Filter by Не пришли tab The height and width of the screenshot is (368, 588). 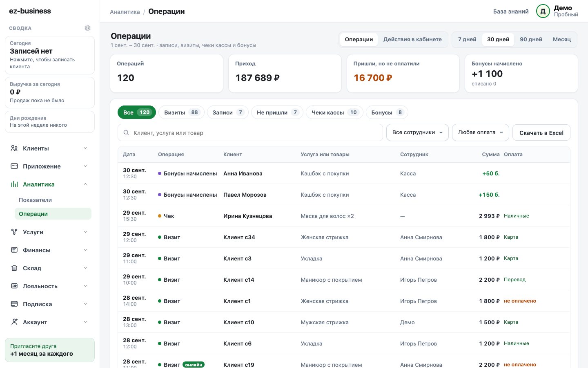[277, 112]
